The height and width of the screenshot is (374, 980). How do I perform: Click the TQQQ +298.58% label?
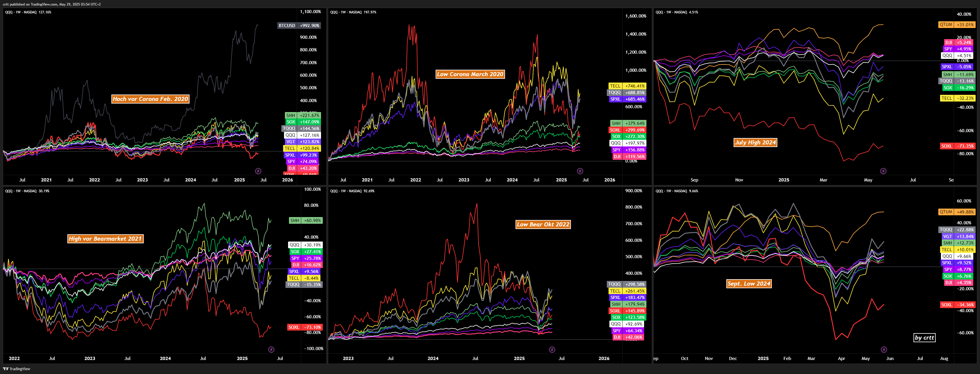[626, 284]
